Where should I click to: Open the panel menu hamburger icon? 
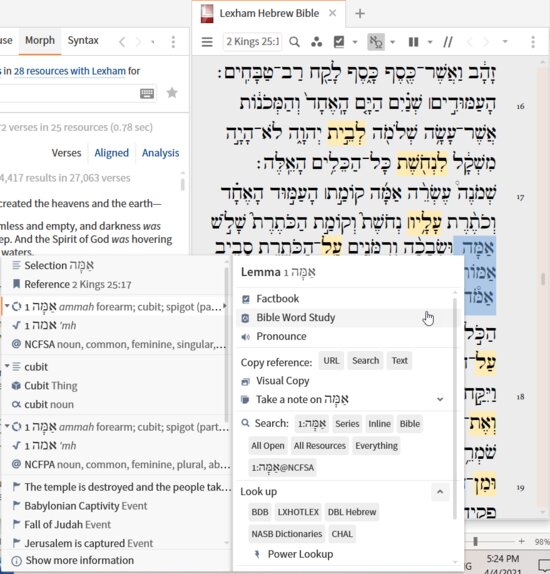(207, 42)
